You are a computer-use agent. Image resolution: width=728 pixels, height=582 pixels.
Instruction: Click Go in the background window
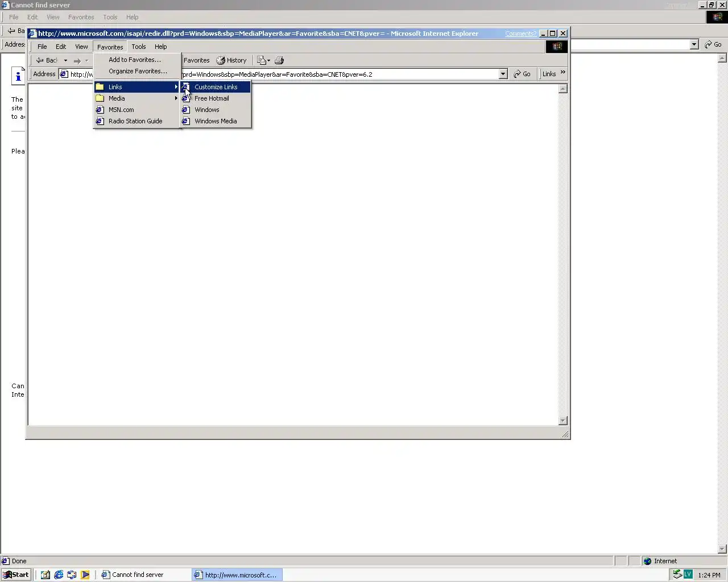[x=713, y=44]
